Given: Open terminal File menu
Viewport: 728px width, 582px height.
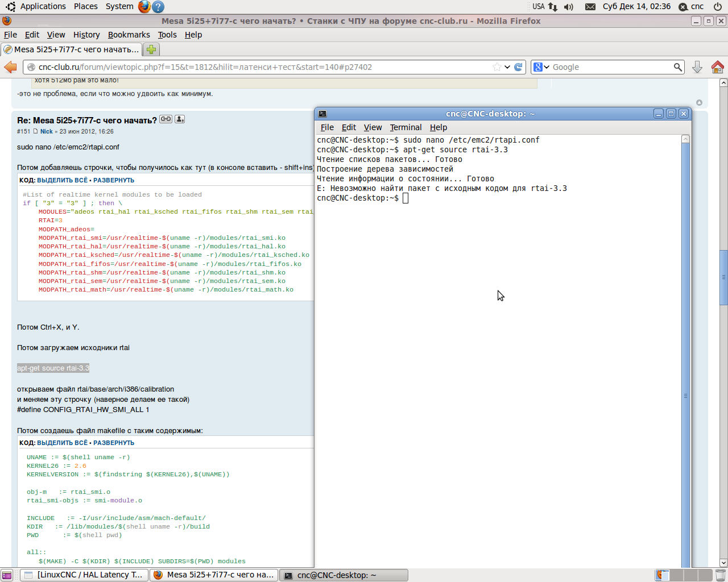Looking at the screenshot, I should [327, 127].
